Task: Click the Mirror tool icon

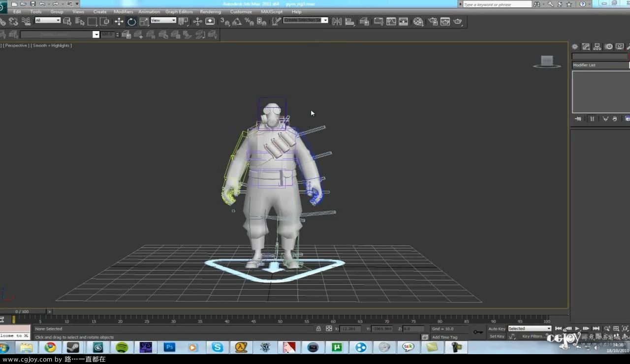Action: click(337, 21)
